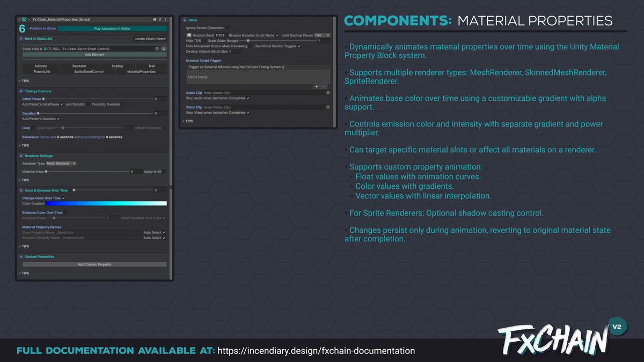
Task: Toggle Use Global Section Toggles checkbox
Action: tap(299, 46)
